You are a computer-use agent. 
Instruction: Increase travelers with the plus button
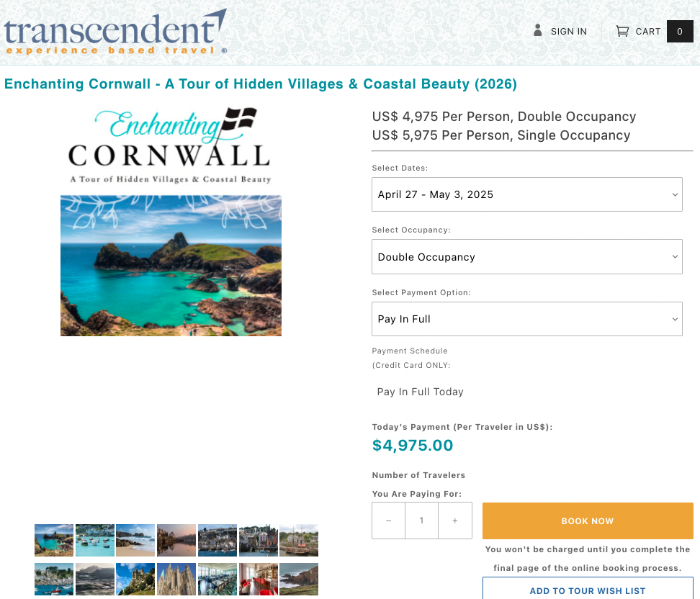click(455, 521)
